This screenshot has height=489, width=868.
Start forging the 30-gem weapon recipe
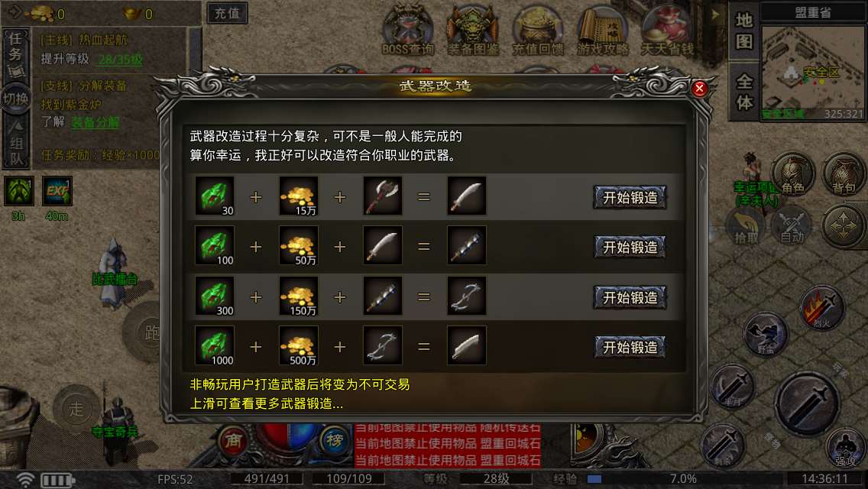click(630, 197)
